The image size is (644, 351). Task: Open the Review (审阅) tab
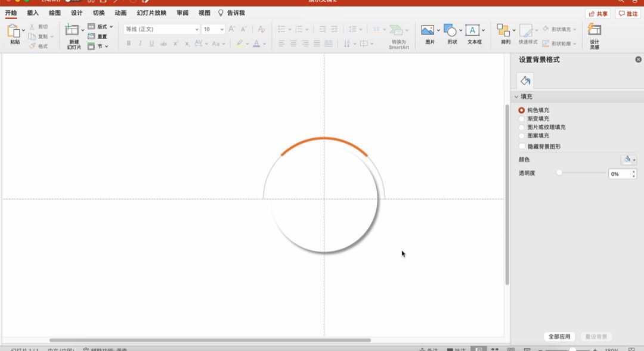tap(182, 13)
